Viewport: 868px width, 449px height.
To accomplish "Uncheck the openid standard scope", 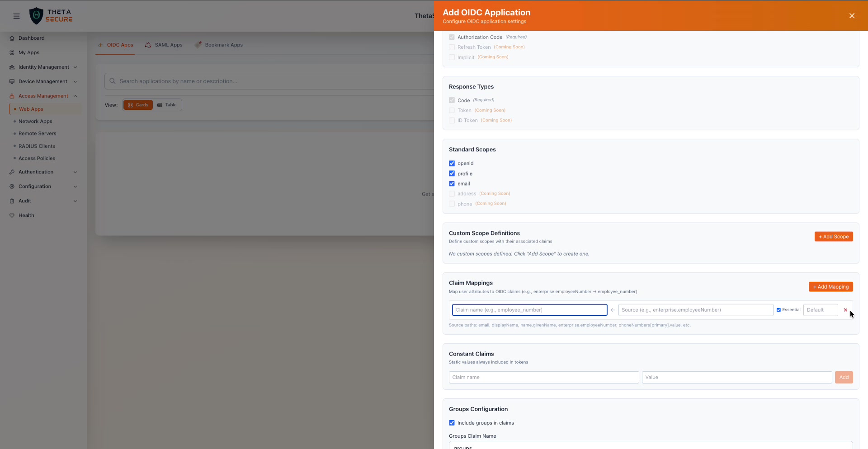I will click(452, 163).
